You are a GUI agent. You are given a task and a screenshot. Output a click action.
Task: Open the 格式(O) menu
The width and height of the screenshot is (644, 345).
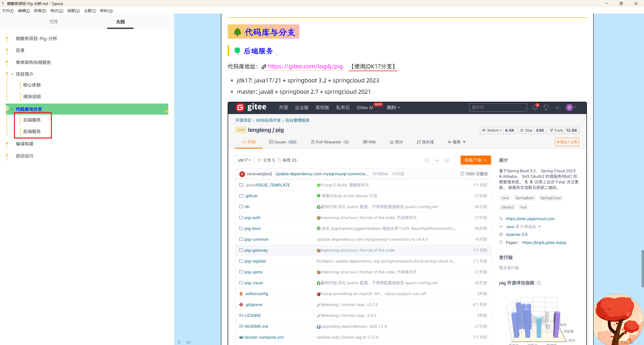pos(57,11)
